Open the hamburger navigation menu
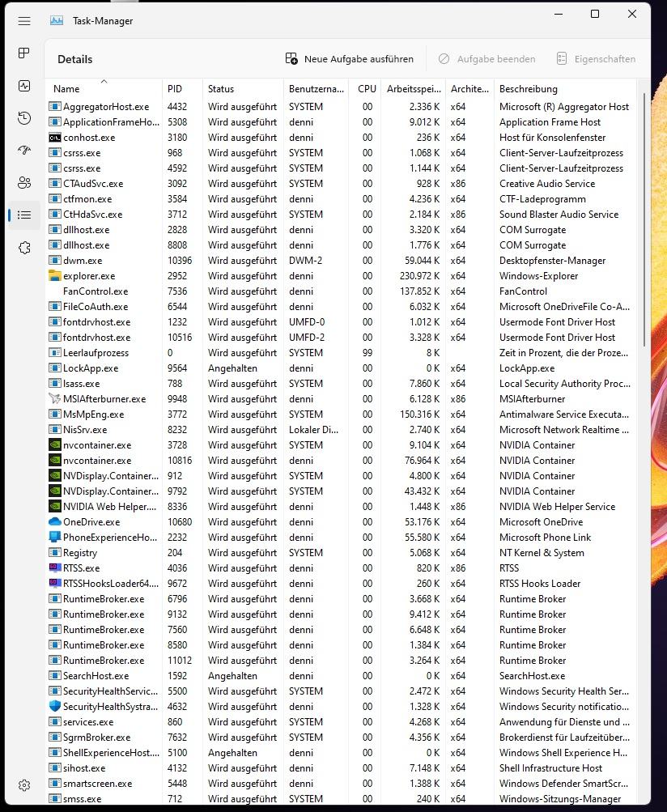Image resolution: width=667 pixels, height=812 pixels. tap(23, 21)
